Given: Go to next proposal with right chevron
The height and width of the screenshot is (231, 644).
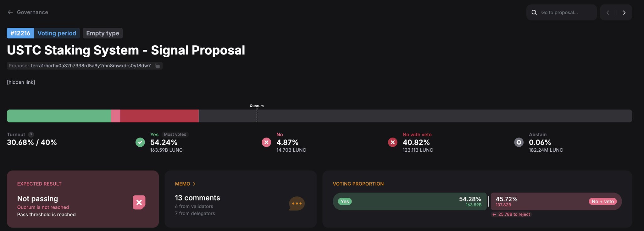Looking at the screenshot, I should 624,13.
